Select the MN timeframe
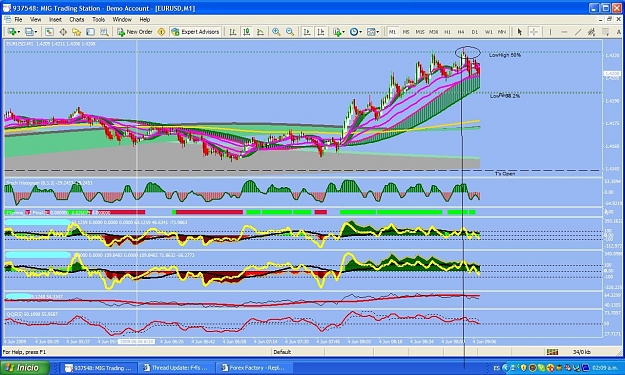This screenshot has width=625, height=375. pos(502,32)
